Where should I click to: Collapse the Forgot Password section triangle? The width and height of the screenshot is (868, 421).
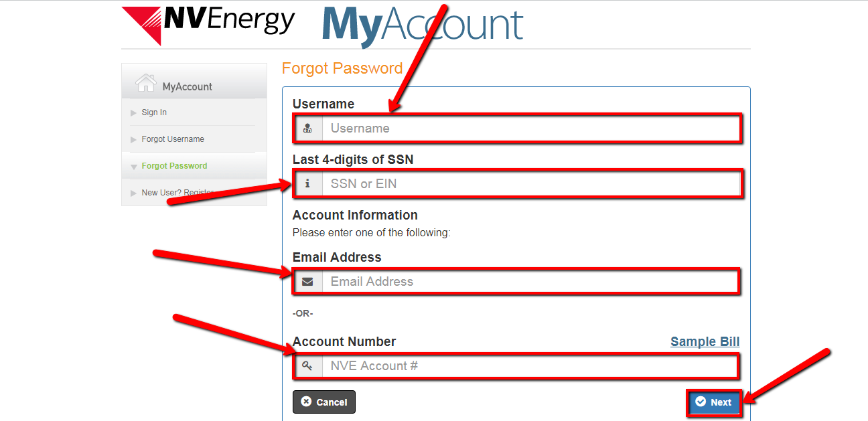coord(133,165)
